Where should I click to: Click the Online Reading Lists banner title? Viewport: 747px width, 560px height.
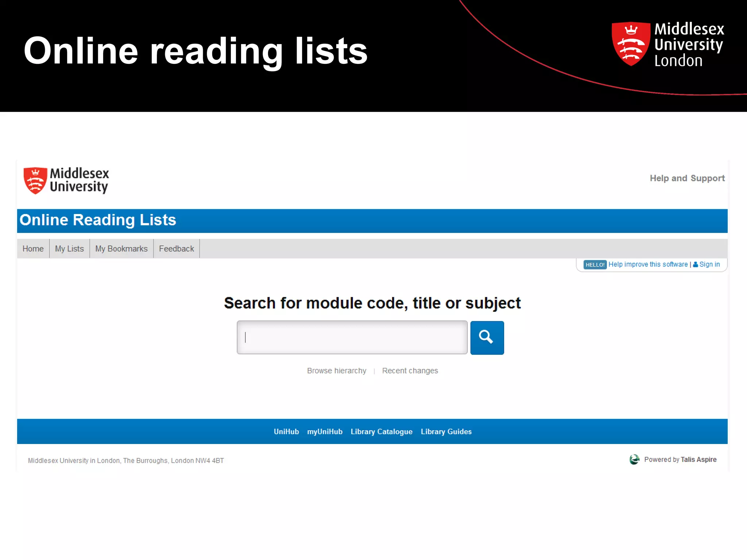[98, 220]
